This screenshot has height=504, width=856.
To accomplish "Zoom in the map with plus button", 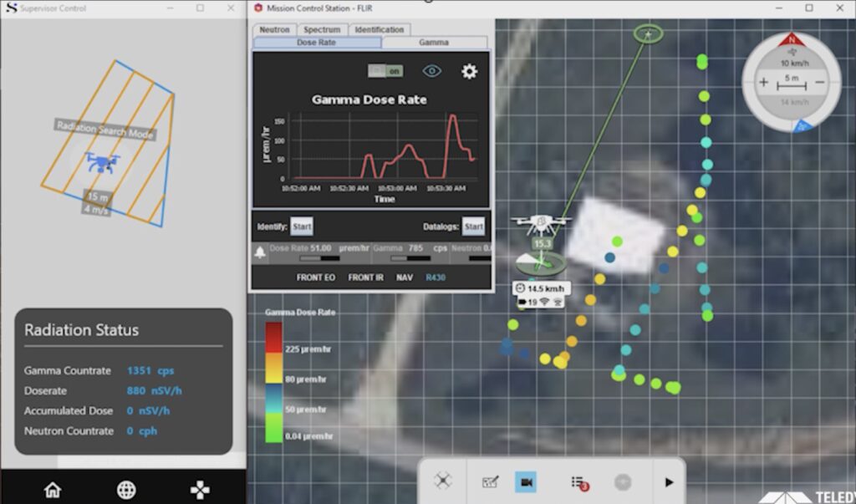I will point(763,83).
